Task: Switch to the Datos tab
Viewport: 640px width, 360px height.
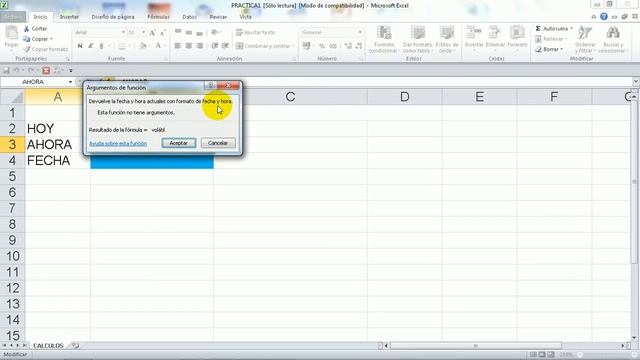Action: [x=189, y=17]
